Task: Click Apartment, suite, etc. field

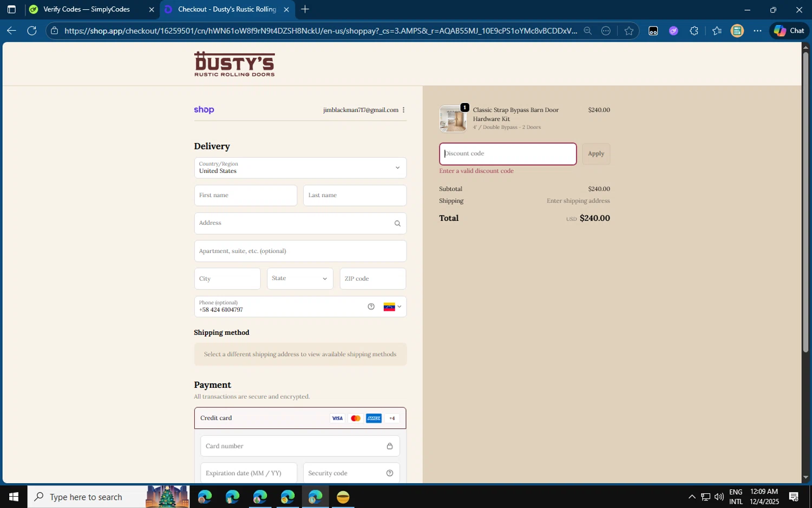Action: click(x=300, y=251)
